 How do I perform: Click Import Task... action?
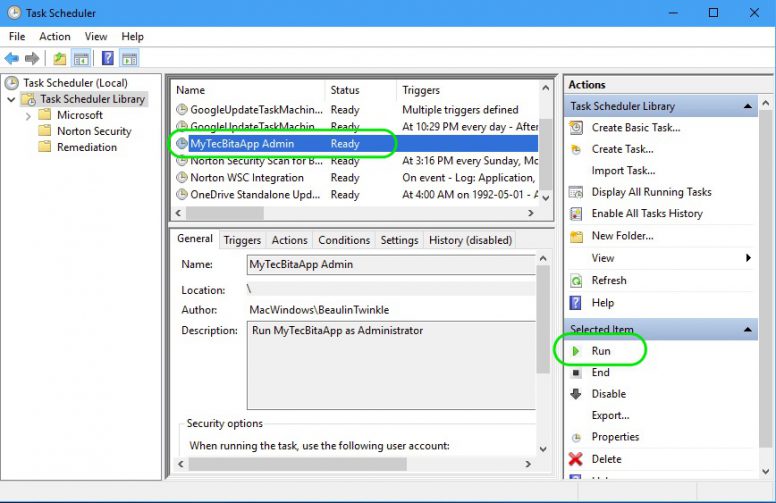tap(624, 171)
